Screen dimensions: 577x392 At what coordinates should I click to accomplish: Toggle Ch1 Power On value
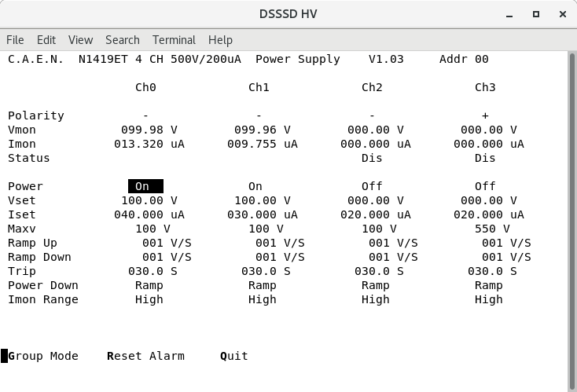pos(255,186)
